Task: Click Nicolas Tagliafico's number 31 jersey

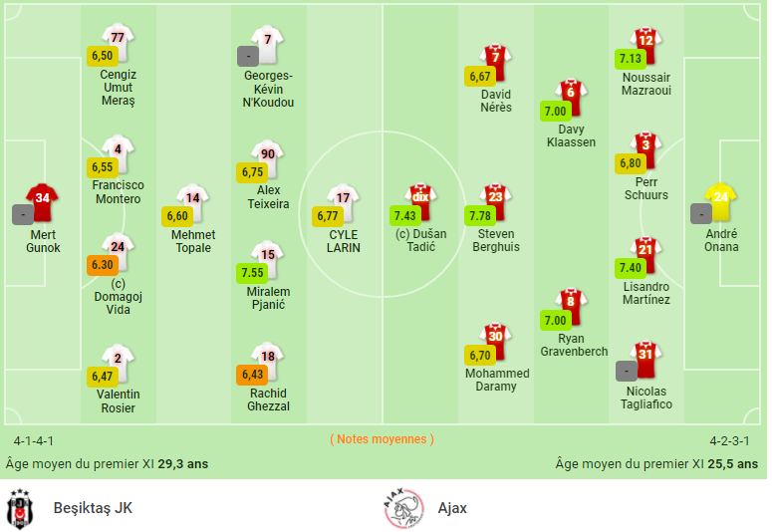Action: point(645,358)
